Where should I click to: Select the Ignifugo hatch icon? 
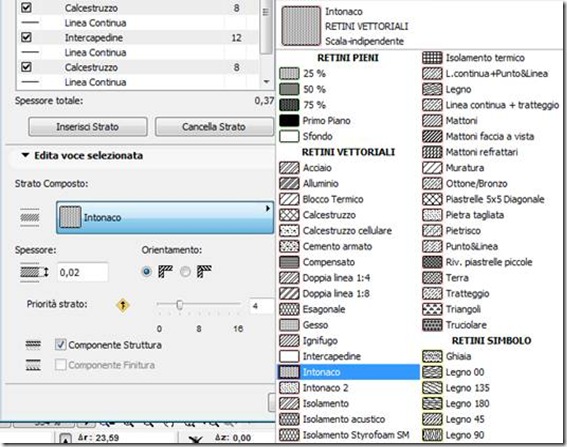click(x=289, y=341)
